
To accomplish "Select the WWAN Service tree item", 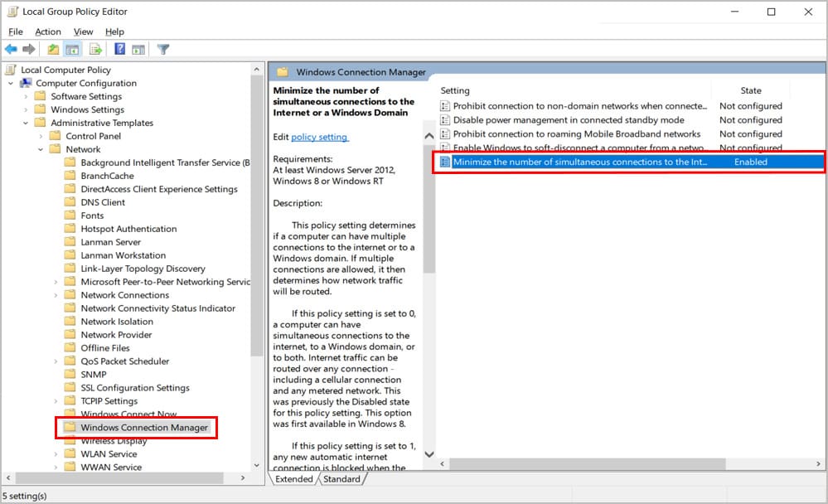I will pos(111,467).
